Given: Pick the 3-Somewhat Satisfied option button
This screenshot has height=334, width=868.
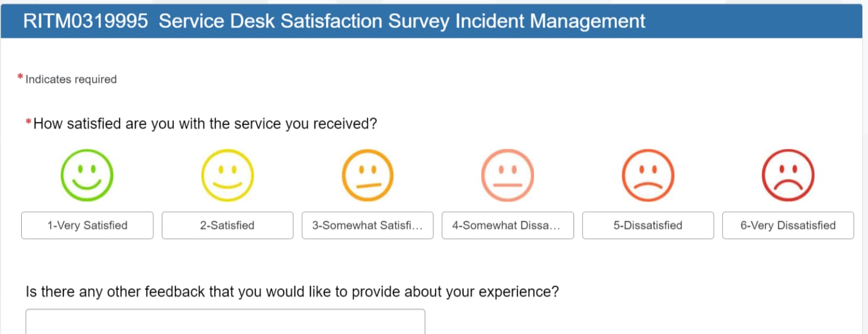Looking at the screenshot, I should [x=368, y=225].
